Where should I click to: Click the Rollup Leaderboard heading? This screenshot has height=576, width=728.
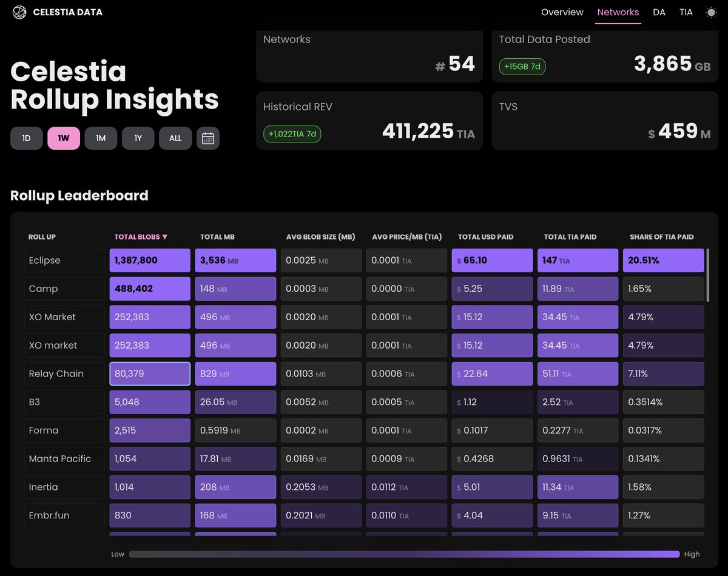point(79,195)
